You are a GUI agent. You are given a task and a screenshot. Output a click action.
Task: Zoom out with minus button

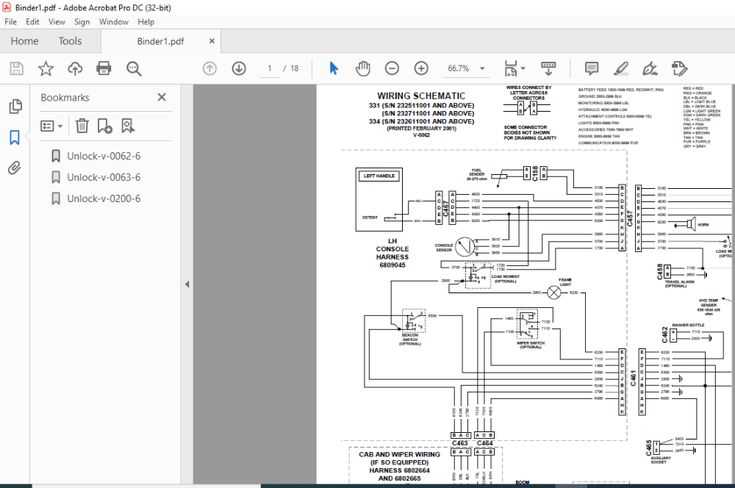tap(392, 68)
